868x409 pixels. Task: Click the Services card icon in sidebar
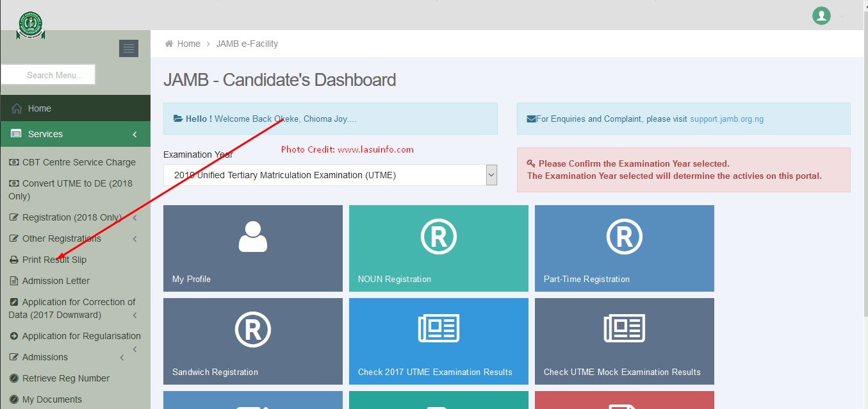17,134
